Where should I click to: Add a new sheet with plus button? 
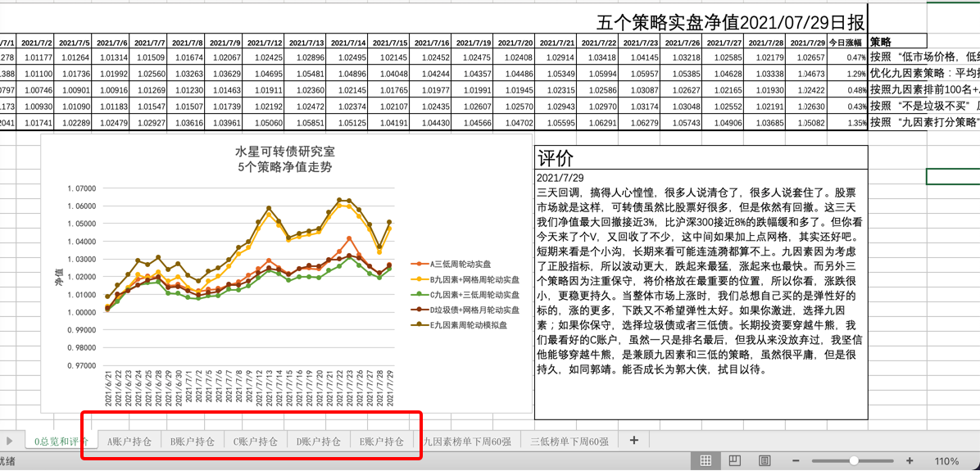pos(633,441)
